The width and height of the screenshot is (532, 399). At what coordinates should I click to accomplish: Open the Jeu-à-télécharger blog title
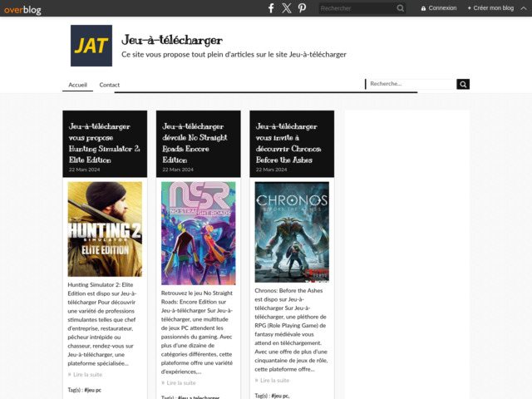pos(172,40)
